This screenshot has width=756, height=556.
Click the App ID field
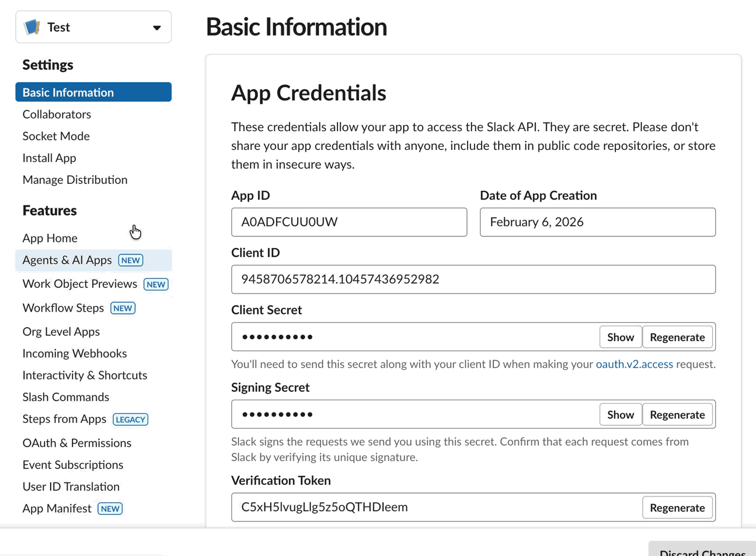(x=349, y=222)
